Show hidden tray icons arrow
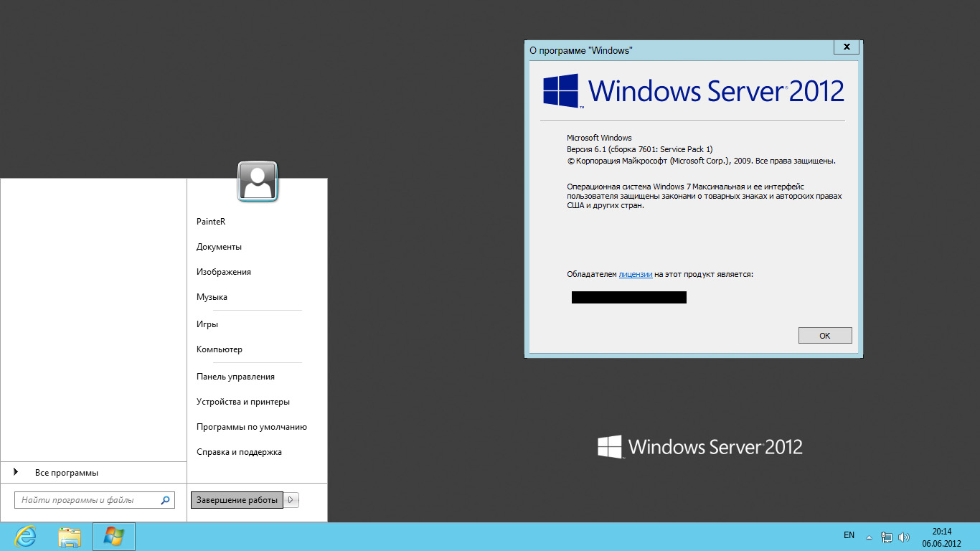This screenshot has height=551, width=980. click(869, 537)
